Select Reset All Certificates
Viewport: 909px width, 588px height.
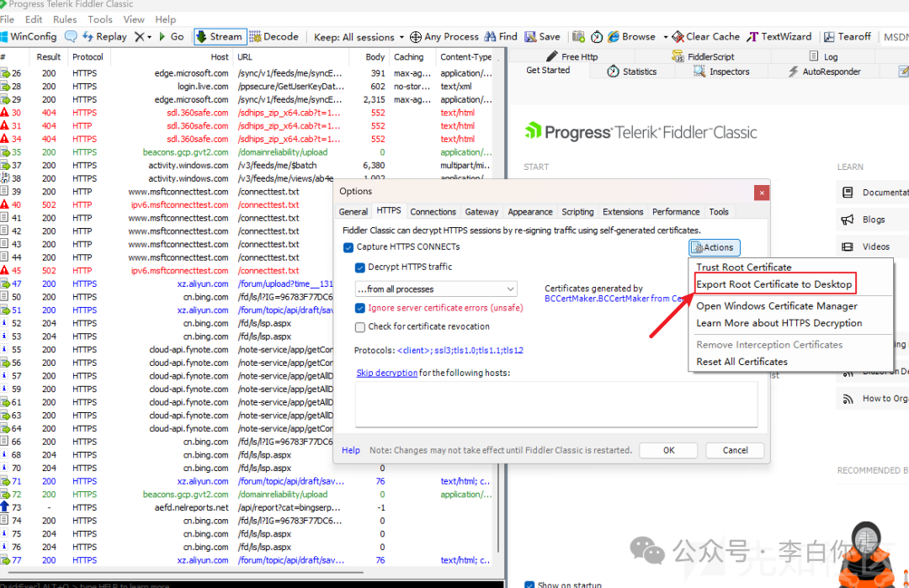click(x=742, y=362)
